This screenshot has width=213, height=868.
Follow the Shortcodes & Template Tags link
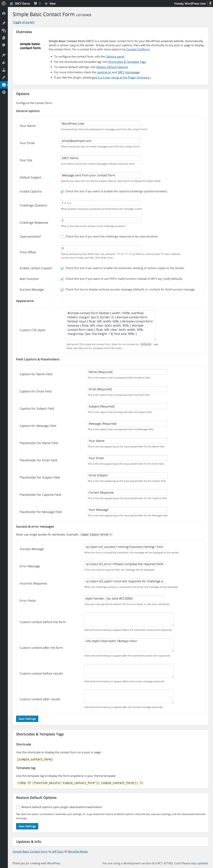[127, 62]
